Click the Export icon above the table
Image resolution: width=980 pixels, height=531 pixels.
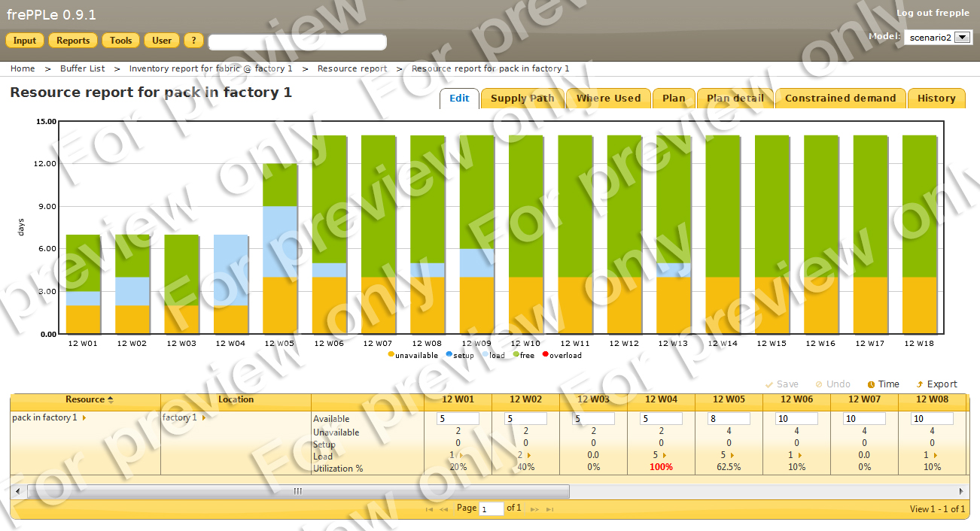(x=920, y=384)
